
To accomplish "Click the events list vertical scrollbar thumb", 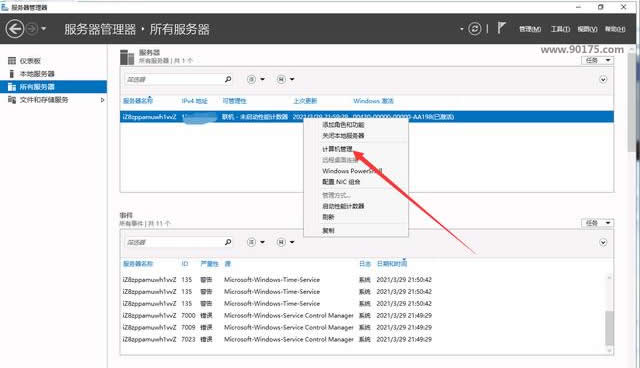I will (609, 328).
